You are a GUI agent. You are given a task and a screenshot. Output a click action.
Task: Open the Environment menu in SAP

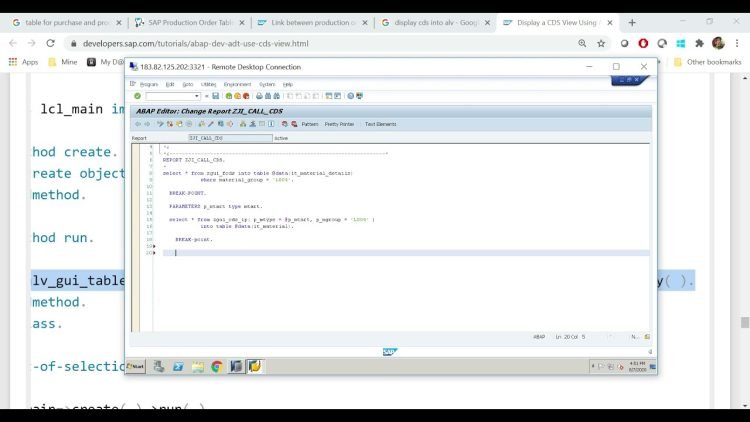tap(237, 84)
